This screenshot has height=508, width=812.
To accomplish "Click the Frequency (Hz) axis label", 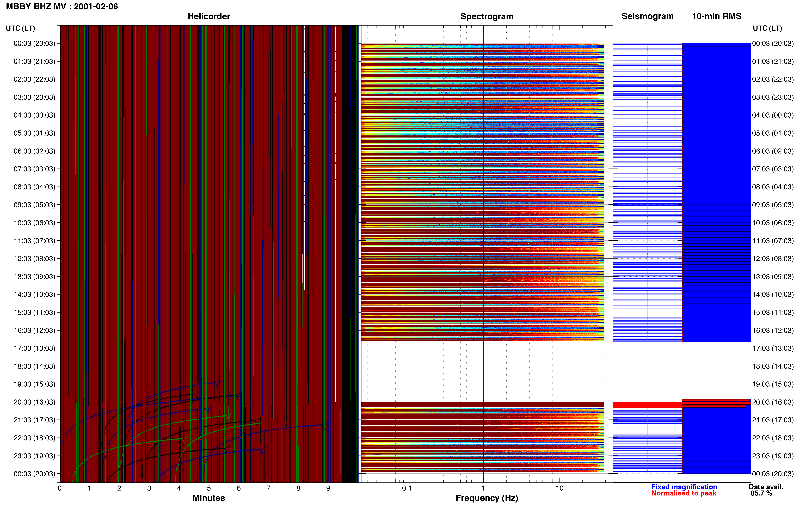I will click(487, 498).
